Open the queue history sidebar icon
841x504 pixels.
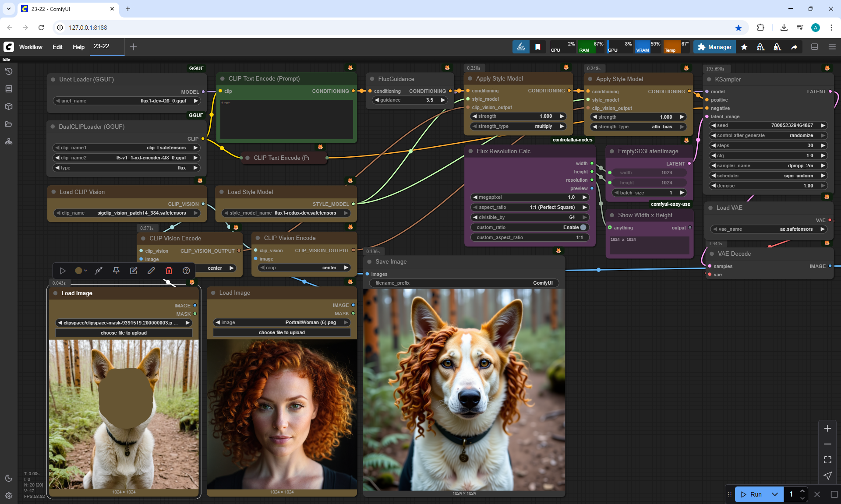(9, 71)
